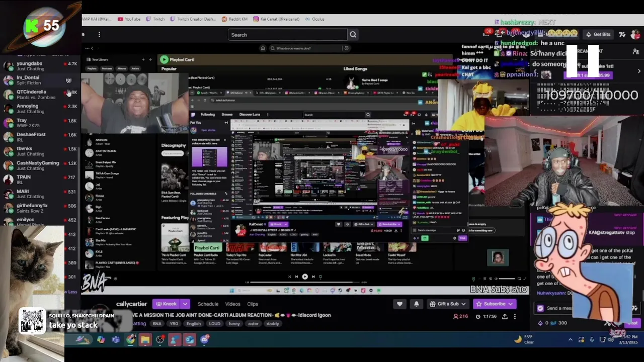Open Microsoft Teams in Windows taskbar

[116, 340]
